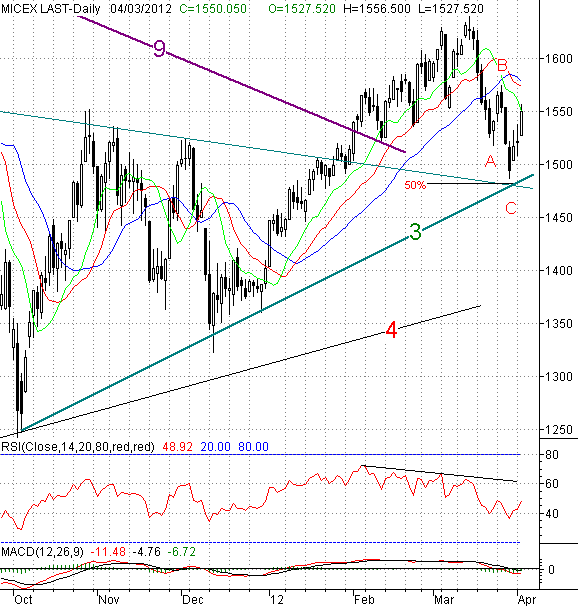Click the MACD signal value -4.76
Screen dimensions: 578x608
point(147,551)
